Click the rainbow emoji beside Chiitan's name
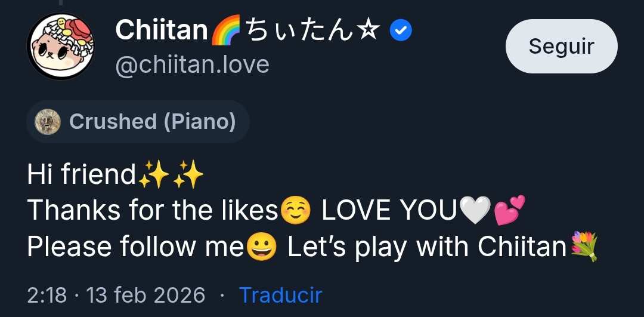644x317 pixels. [226, 30]
